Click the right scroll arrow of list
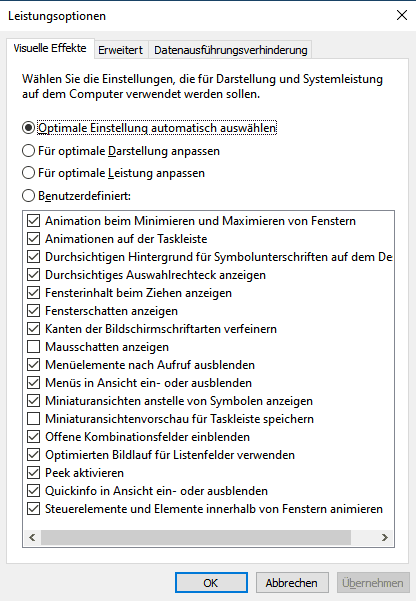This screenshot has width=416, height=601. [385, 538]
